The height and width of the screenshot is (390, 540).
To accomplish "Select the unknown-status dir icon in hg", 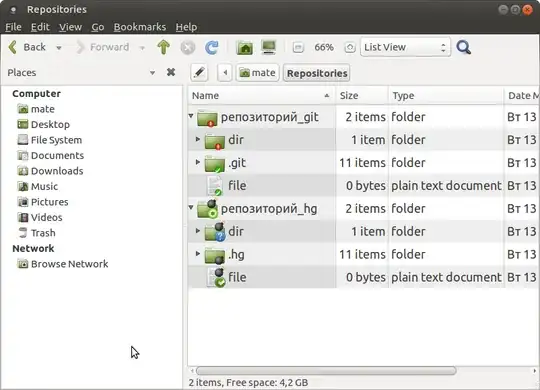I will [215, 232].
